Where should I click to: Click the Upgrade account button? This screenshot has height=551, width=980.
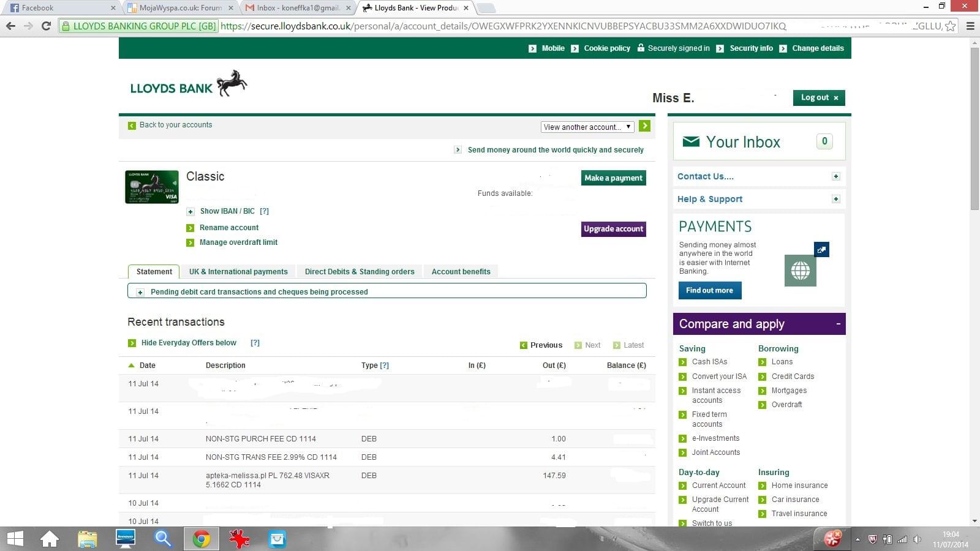tap(613, 229)
